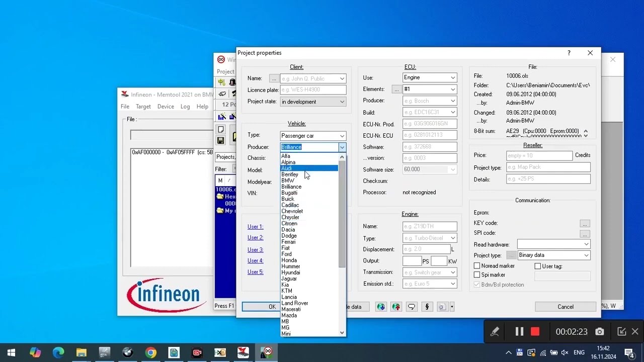Open the File menu in Memtool
The width and height of the screenshot is (644, 362).
click(x=125, y=107)
